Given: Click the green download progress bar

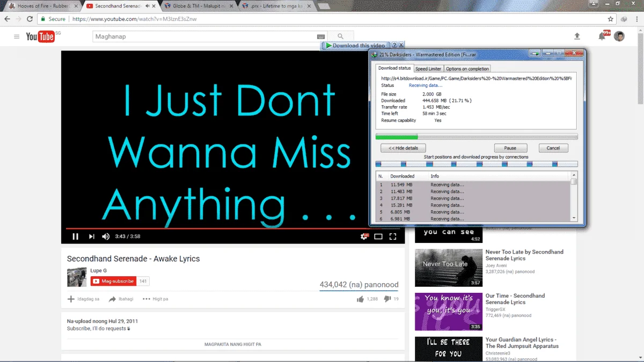Looking at the screenshot, I should [477, 137].
